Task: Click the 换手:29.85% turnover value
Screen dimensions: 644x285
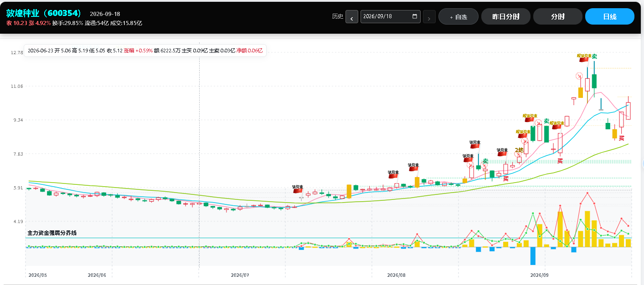Action: tap(68, 23)
